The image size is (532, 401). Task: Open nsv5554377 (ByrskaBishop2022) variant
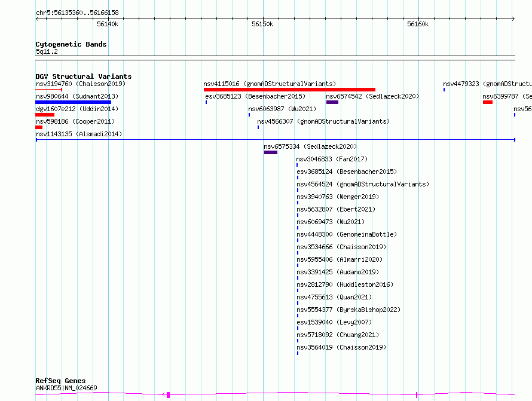click(348, 310)
